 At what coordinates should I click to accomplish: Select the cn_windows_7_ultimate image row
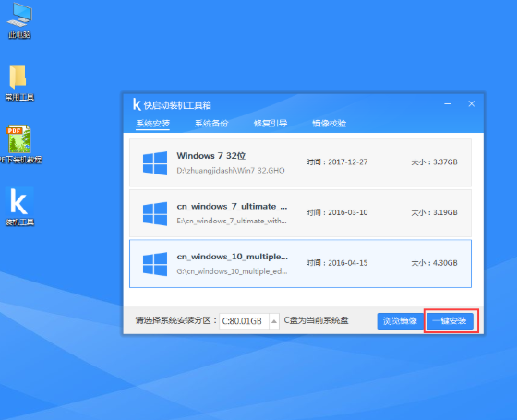pyautogui.click(x=300, y=213)
